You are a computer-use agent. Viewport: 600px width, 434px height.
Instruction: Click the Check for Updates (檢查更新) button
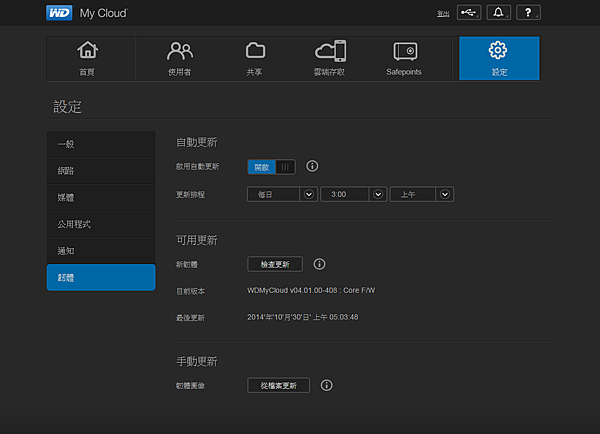(x=275, y=264)
